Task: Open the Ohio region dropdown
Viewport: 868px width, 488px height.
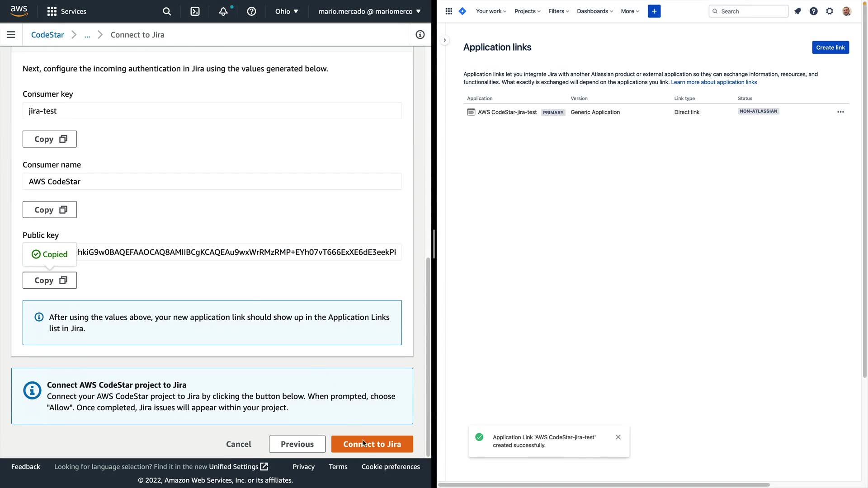Action: pos(287,11)
